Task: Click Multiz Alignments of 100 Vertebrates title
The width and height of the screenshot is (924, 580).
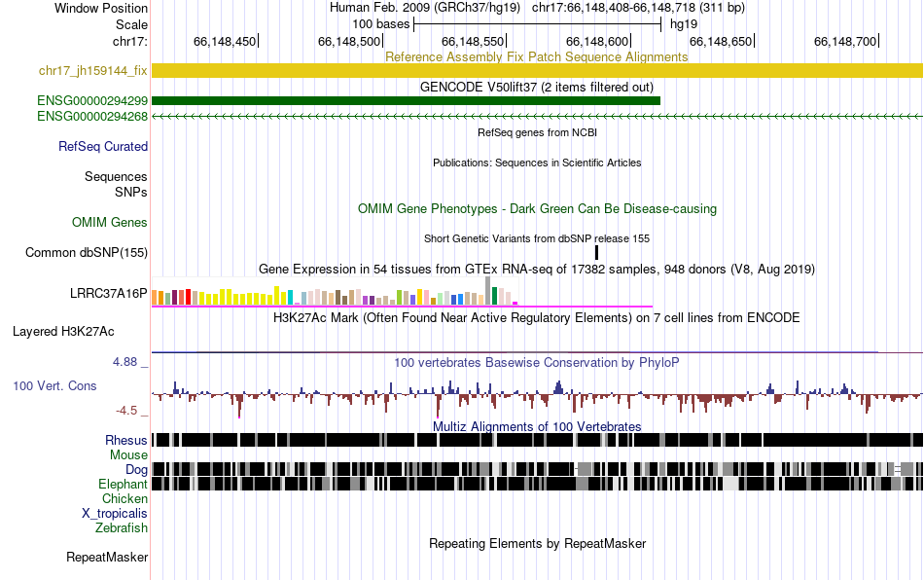Action: pos(537,426)
